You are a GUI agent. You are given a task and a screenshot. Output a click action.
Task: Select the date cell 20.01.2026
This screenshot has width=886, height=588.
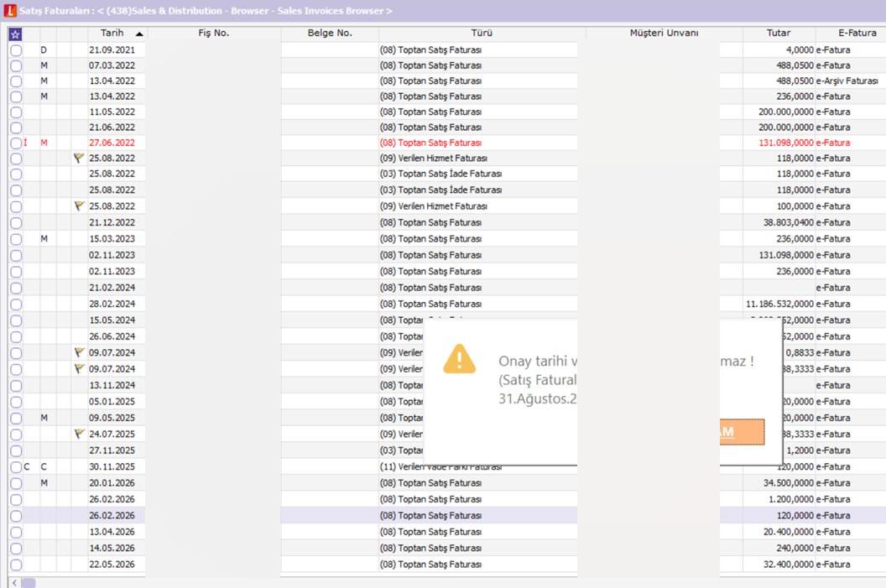pyautogui.click(x=112, y=483)
